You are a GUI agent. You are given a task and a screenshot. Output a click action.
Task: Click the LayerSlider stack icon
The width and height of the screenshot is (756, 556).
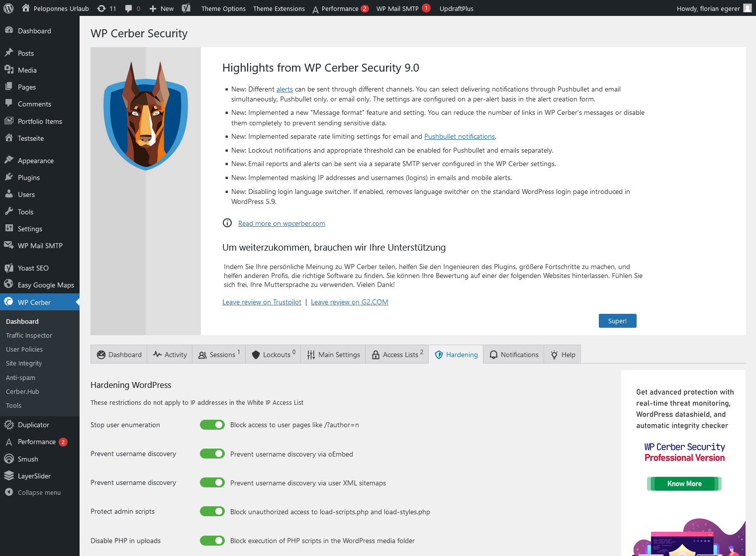point(9,475)
